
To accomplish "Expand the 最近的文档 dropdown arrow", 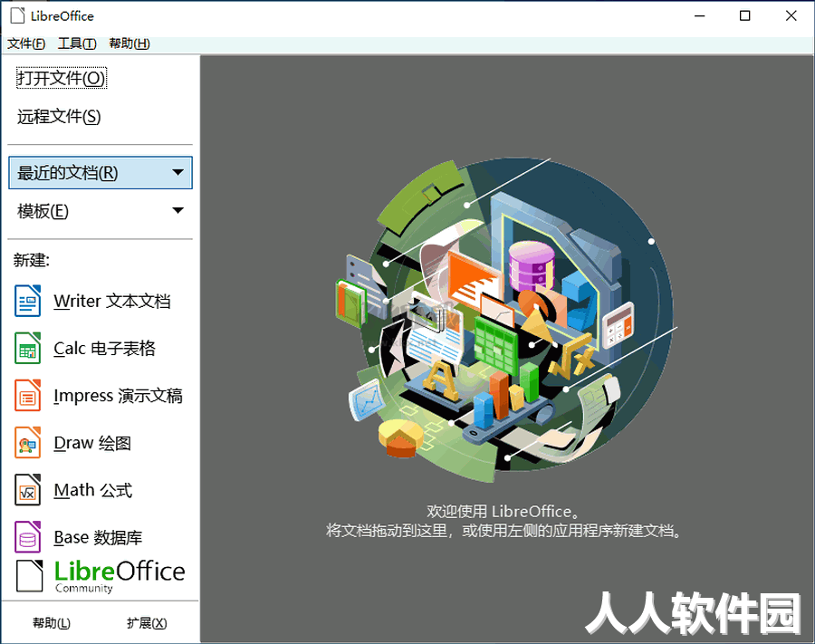I will (177, 172).
